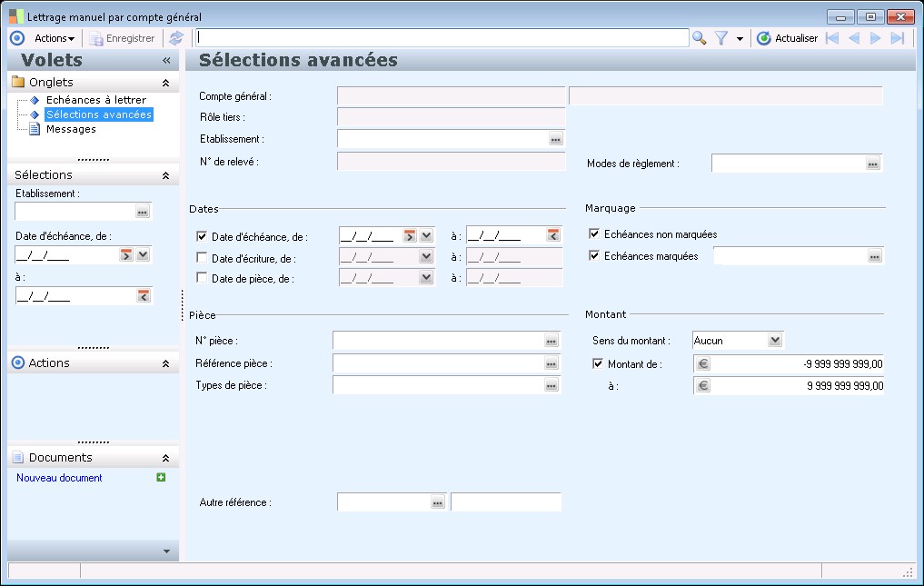Go to next record arrow icon

click(876, 38)
